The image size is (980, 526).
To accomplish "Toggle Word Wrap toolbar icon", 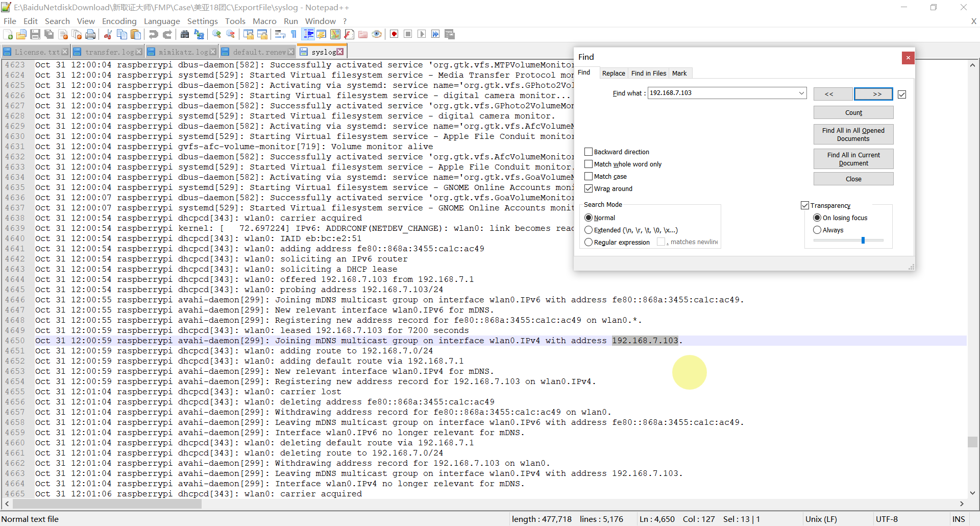I will pos(280,34).
